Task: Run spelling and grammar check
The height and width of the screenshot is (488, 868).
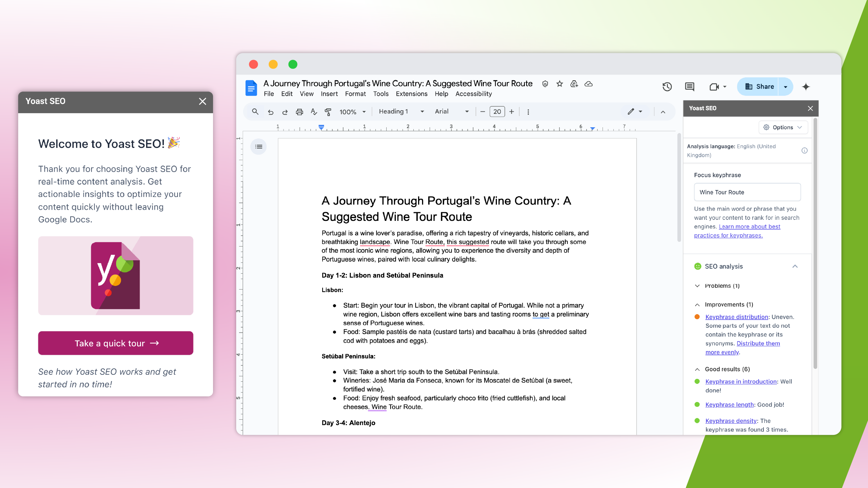Action: click(x=314, y=112)
